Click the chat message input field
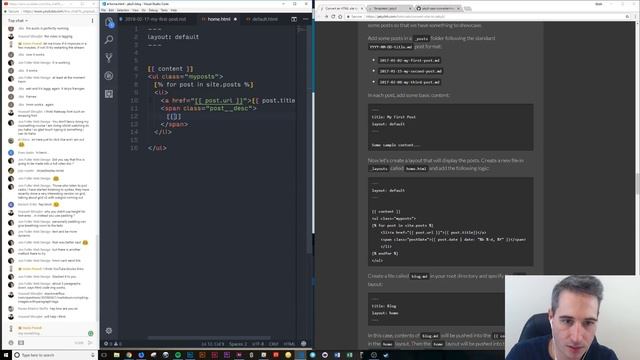The image size is (640, 360). (51, 333)
